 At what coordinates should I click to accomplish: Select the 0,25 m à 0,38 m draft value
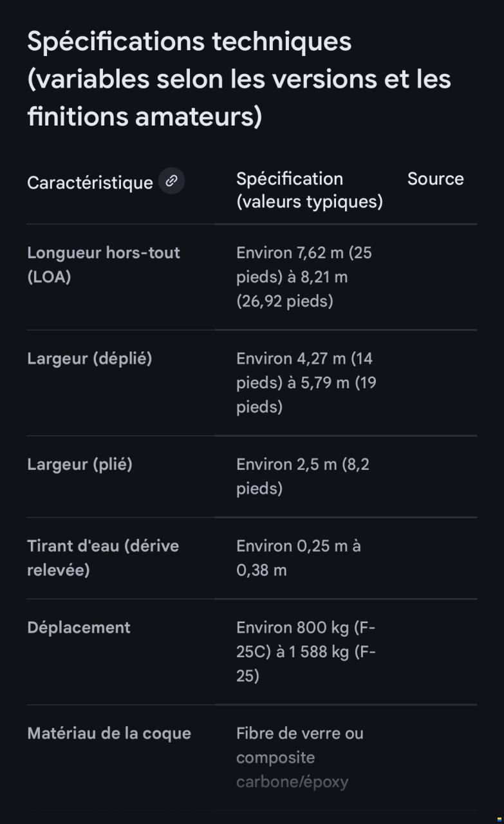tap(298, 557)
